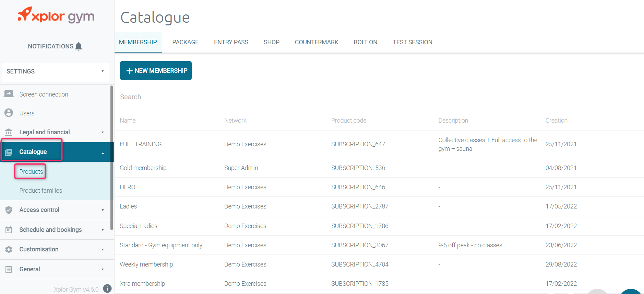The height and width of the screenshot is (294, 644).
Task: Click description 9-5 off peak - no classes
Action: tap(470, 245)
